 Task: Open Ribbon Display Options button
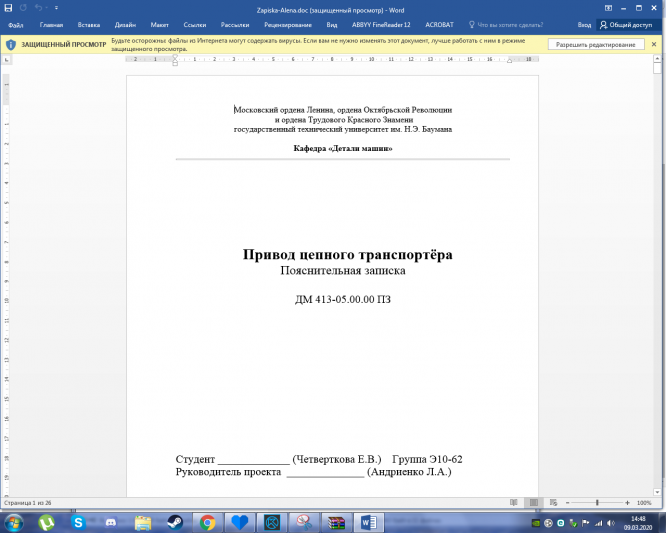coord(608,8)
